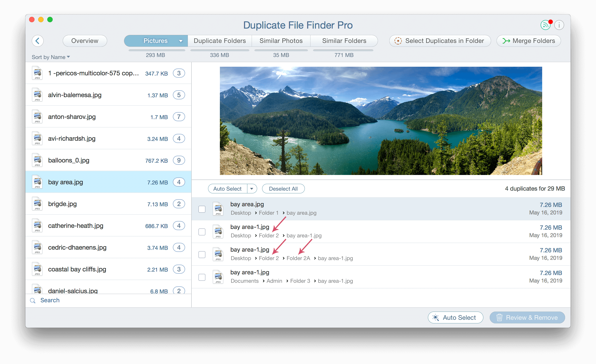
Task: Switch to the Duplicate Folders tab
Action: (x=219, y=40)
